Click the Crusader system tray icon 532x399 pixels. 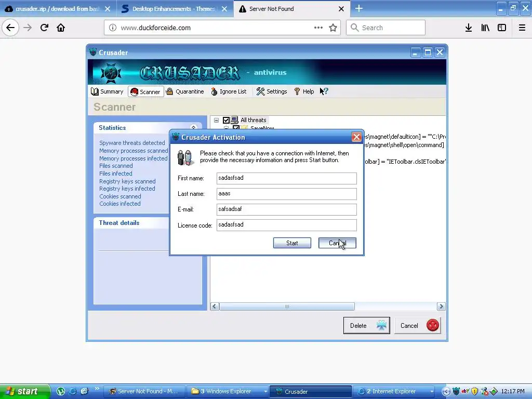(456, 392)
